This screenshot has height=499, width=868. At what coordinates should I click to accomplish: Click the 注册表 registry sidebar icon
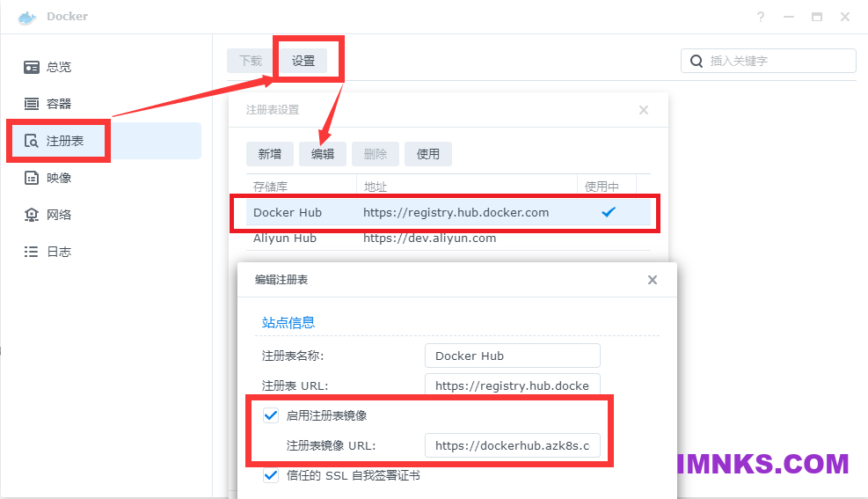(32, 141)
